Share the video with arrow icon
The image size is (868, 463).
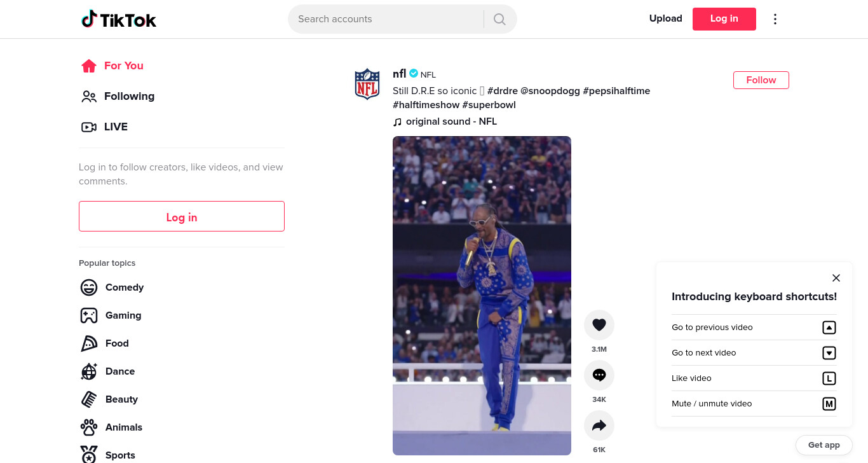599,425
